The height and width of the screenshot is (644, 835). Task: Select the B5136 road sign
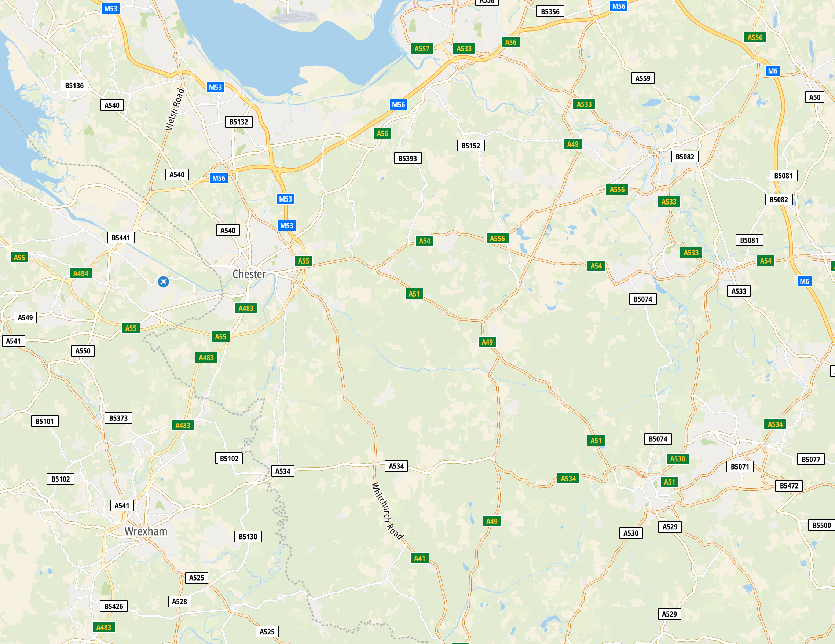(74, 85)
